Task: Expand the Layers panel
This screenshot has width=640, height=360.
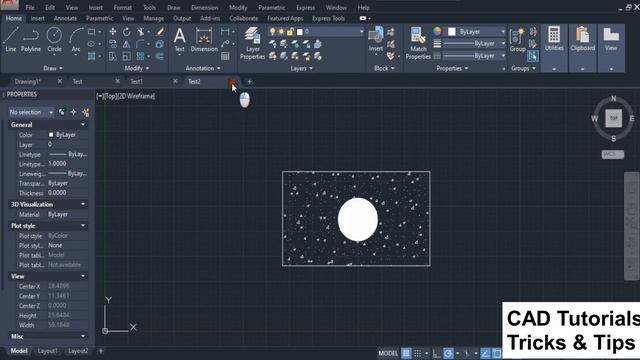Action: [x=301, y=68]
